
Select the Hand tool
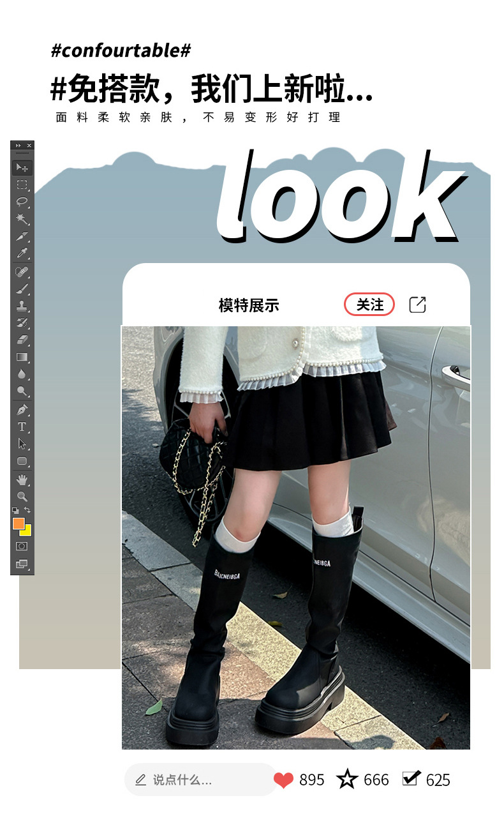pos(22,479)
